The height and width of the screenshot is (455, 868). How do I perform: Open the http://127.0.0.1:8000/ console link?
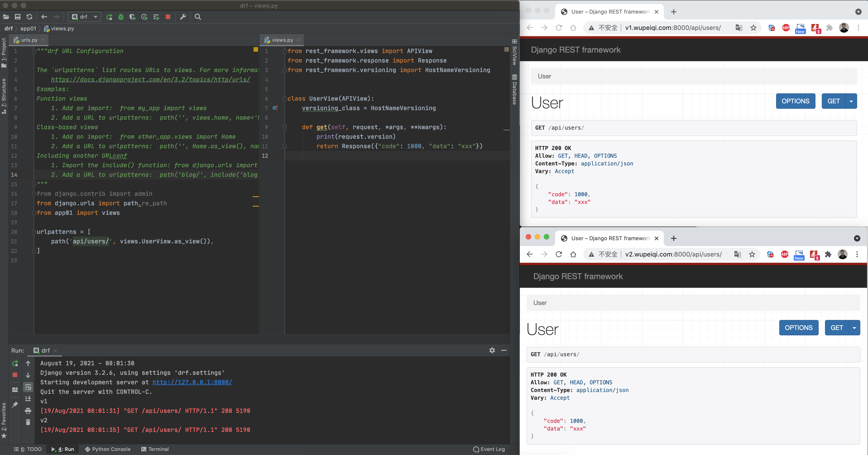point(192,382)
